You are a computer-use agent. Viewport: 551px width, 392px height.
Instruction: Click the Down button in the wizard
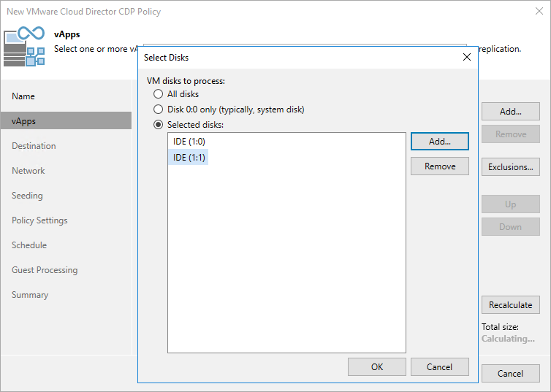511,227
